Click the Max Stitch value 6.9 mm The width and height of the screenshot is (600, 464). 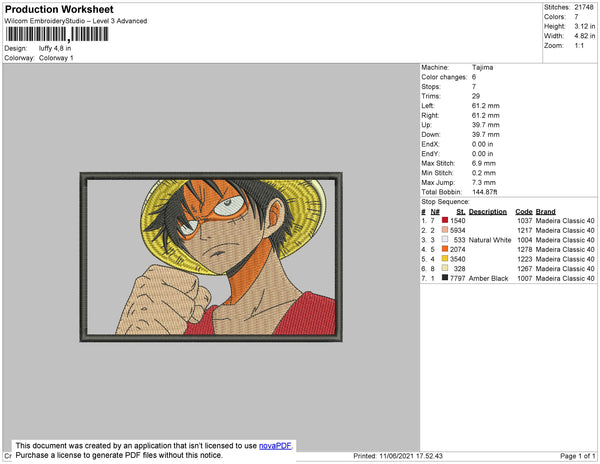click(x=484, y=163)
